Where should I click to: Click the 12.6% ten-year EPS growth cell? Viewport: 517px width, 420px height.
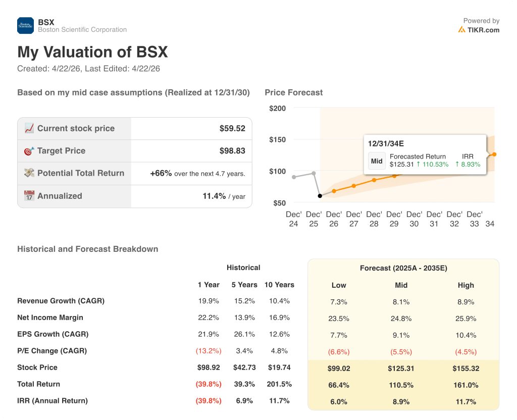(x=279, y=334)
